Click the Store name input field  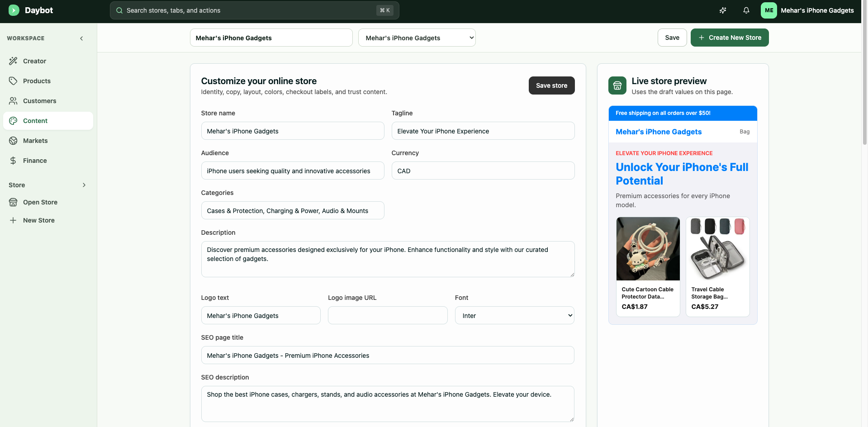click(x=293, y=131)
